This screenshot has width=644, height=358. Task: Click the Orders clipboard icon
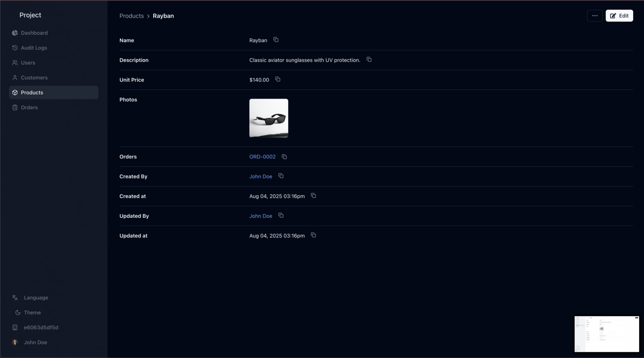click(15, 107)
